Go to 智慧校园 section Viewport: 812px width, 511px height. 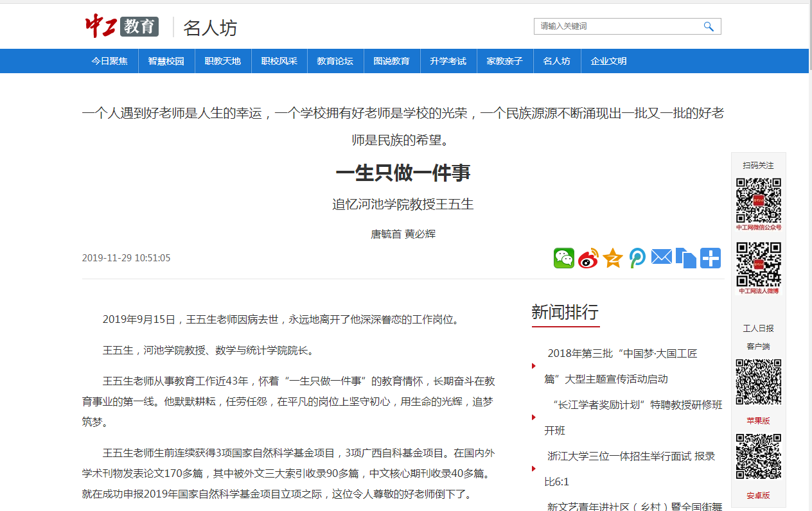(166, 61)
